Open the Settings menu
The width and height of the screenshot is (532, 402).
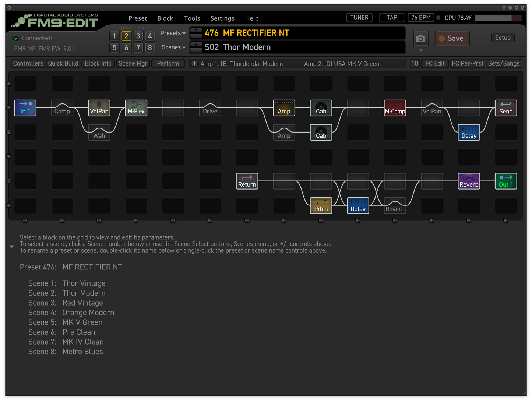(222, 18)
